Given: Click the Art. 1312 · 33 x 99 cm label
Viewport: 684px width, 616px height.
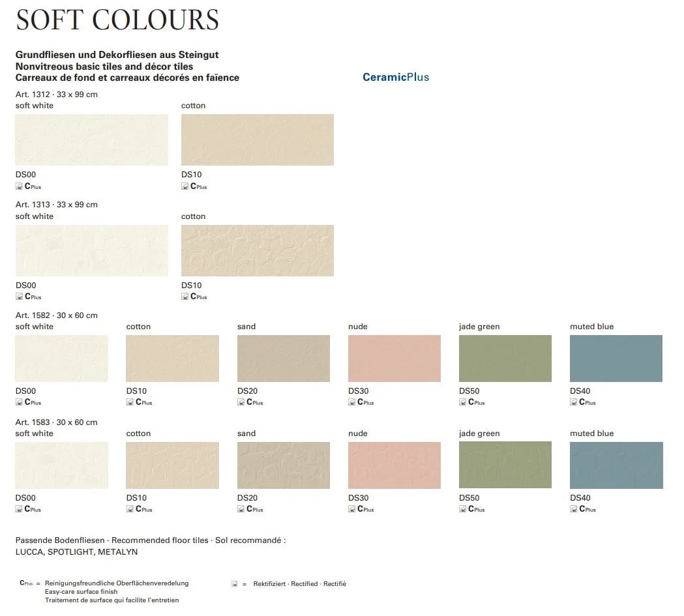Looking at the screenshot, I should 57,95.
